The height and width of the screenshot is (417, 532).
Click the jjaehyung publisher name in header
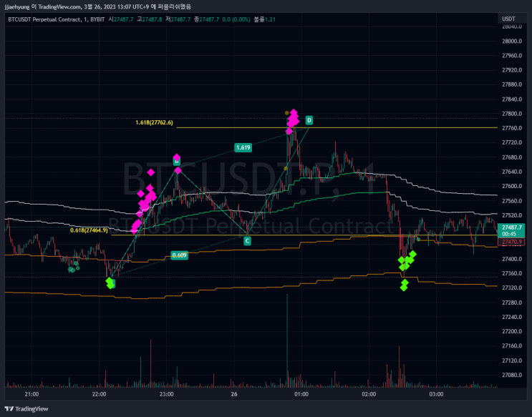tap(17, 6)
